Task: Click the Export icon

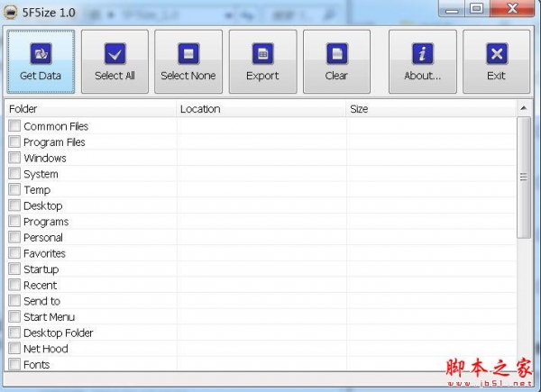Action: click(263, 53)
